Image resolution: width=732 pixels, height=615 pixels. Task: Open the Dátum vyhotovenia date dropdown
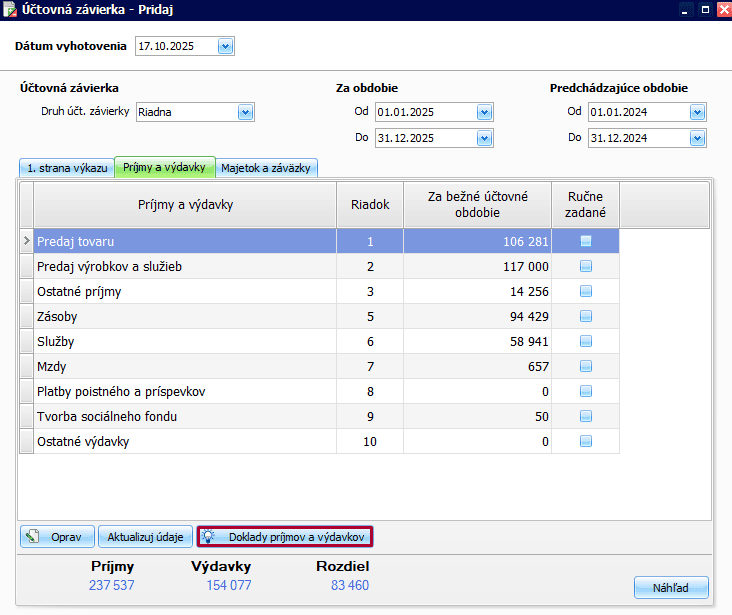225,46
